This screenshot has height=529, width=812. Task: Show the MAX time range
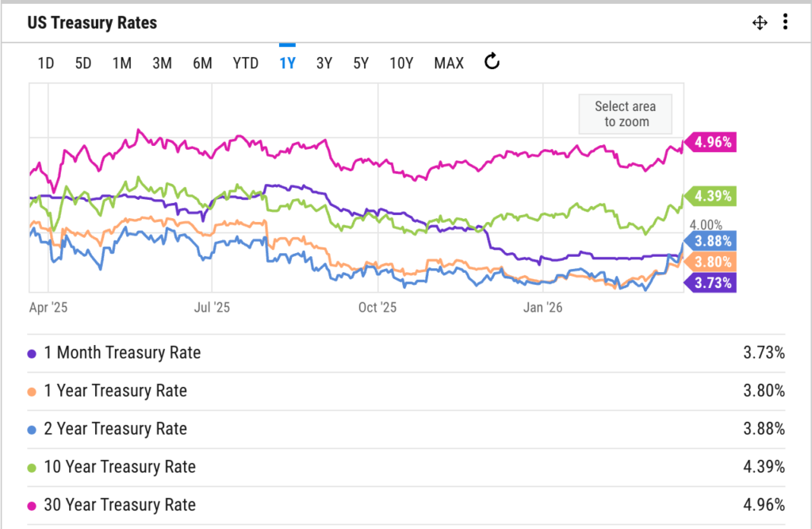coord(449,63)
